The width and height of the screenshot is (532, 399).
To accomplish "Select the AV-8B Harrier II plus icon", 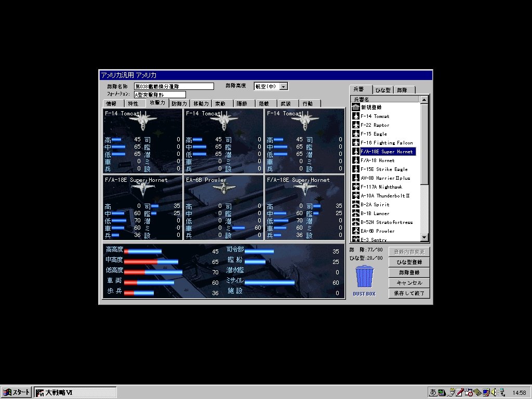I will (355, 178).
